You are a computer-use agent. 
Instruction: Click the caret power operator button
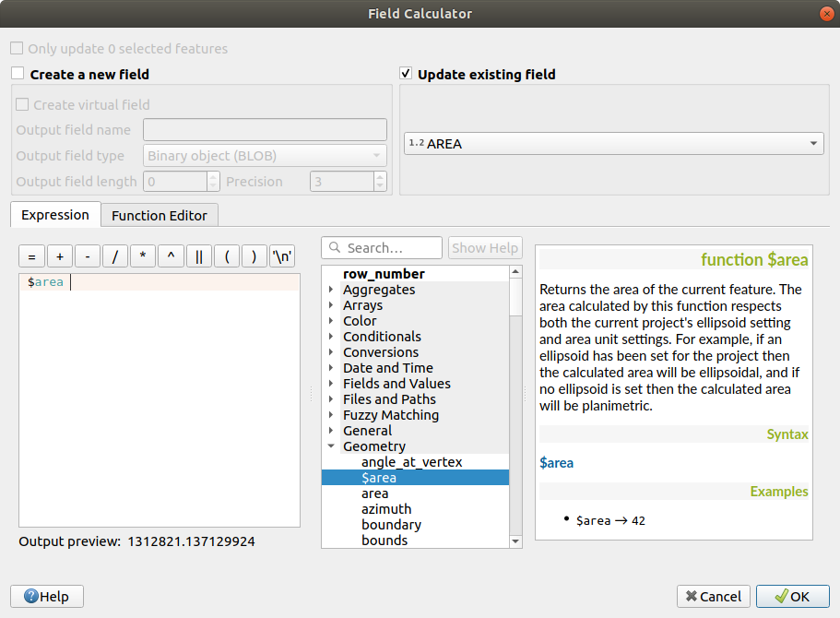point(171,257)
